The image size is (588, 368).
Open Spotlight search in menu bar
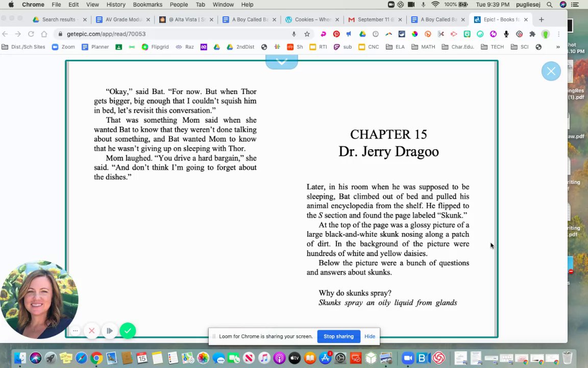point(549,5)
